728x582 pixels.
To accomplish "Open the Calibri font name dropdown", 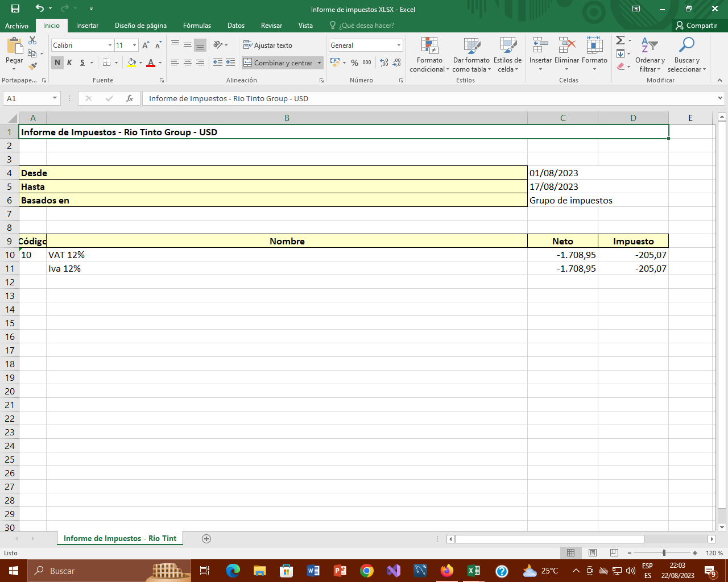I will coord(110,45).
